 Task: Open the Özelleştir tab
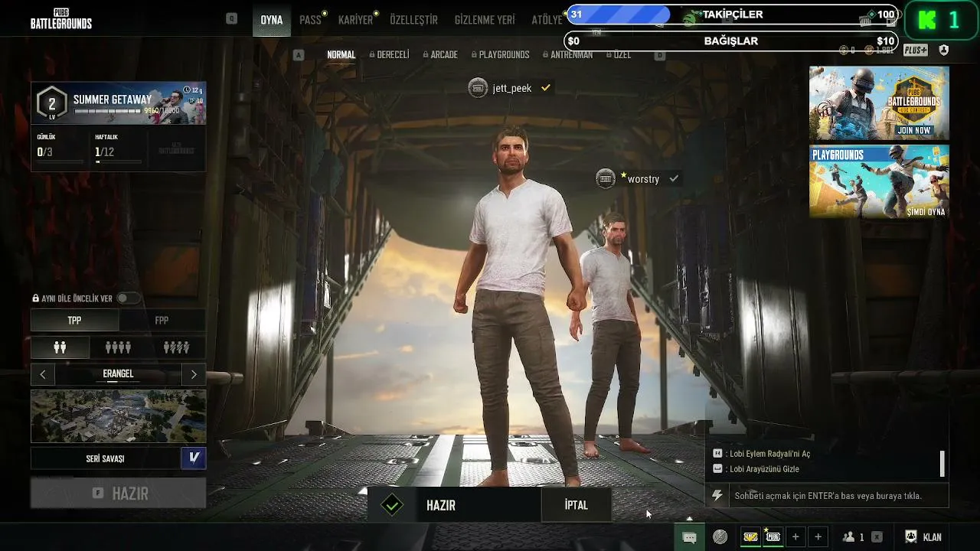pyautogui.click(x=413, y=20)
